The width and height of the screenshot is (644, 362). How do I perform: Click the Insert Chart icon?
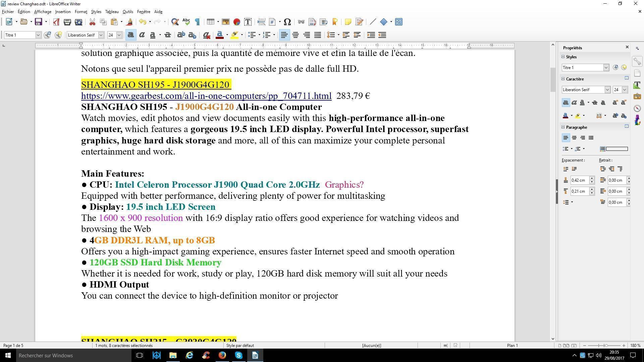(x=237, y=22)
